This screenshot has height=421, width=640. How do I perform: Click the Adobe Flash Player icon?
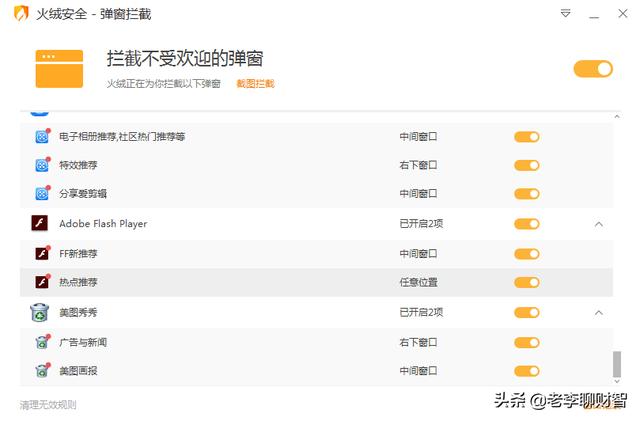tap(41, 224)
